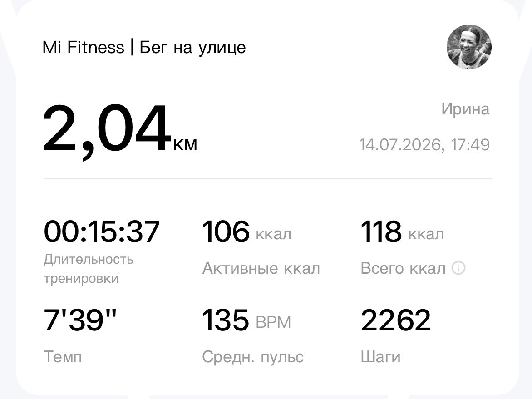Click the Всего ккал label
This screenshot has width=532, height=399.
tap(403, 268)
